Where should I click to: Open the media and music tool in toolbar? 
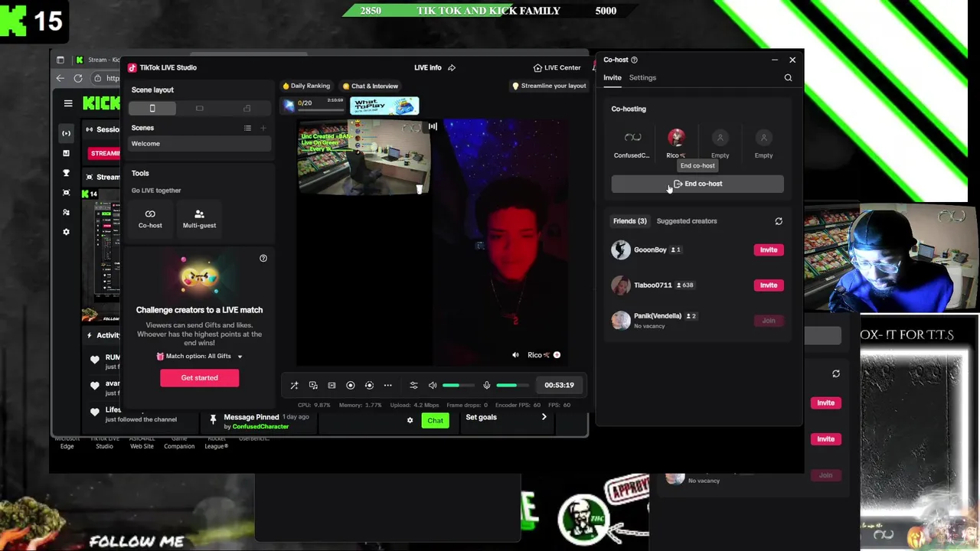[313, 385]
